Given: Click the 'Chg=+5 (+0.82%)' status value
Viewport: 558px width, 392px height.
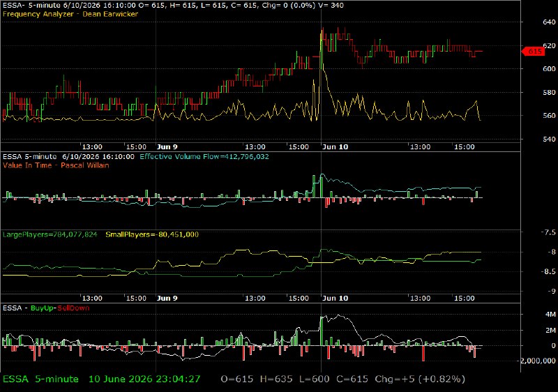Looking at the screenshot, I should point(420,379).
